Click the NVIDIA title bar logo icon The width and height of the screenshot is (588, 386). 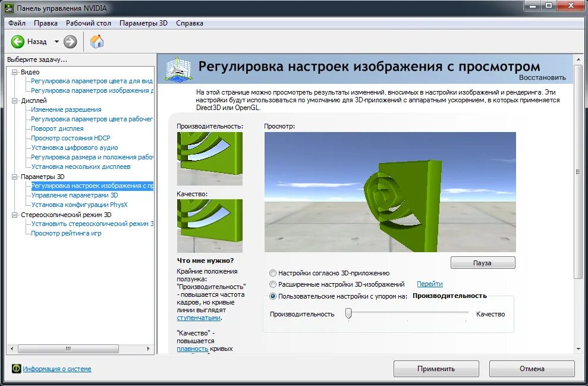[9, 8]
